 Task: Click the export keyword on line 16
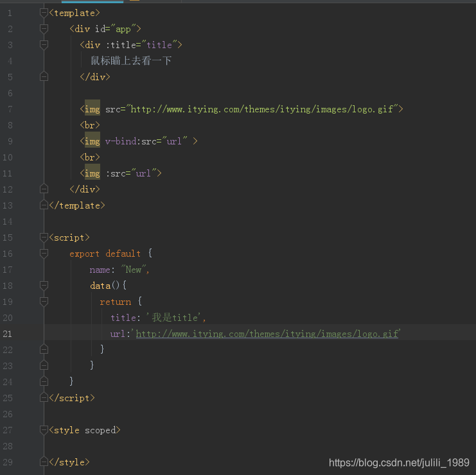(x=84, y=254)
